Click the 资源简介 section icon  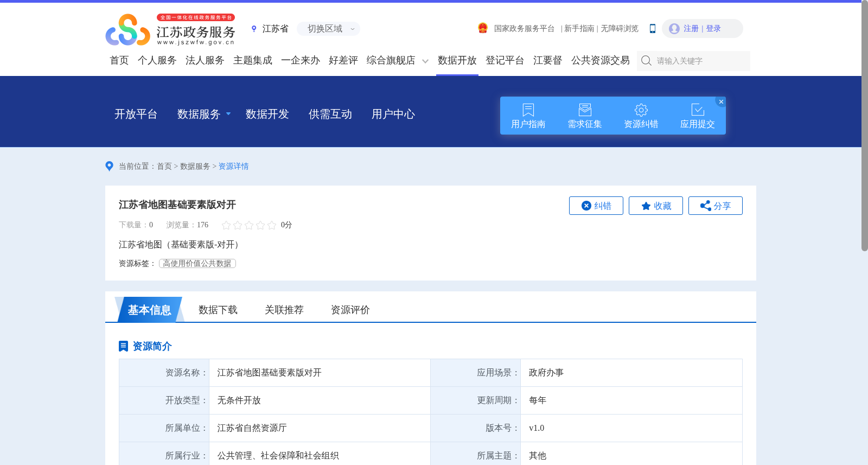(x=123, y=346)
